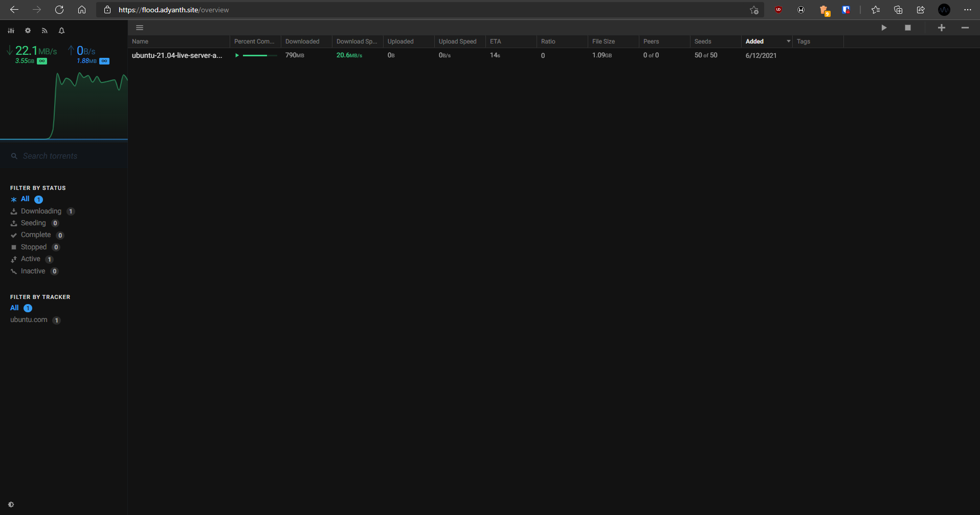The image size is (980, 515).
Task: Toggle sidebar with the hamburger menu icon
Action: tap(140, 28)
